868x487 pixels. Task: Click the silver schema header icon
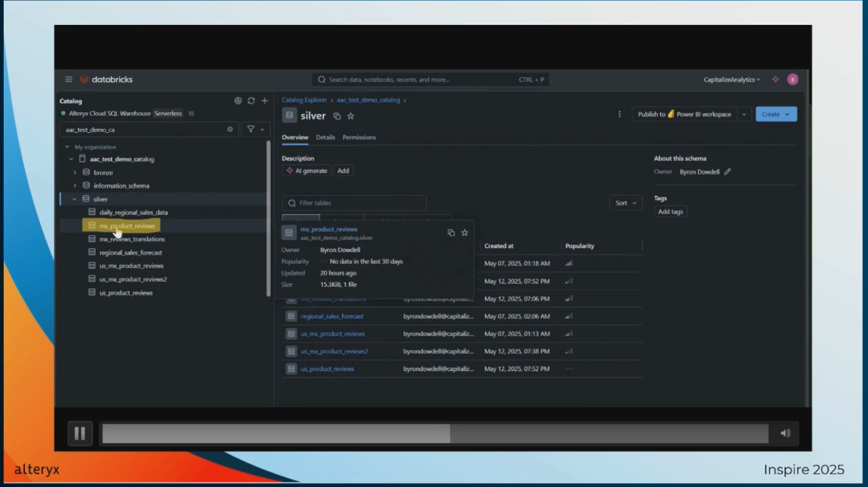pos(289,115)
